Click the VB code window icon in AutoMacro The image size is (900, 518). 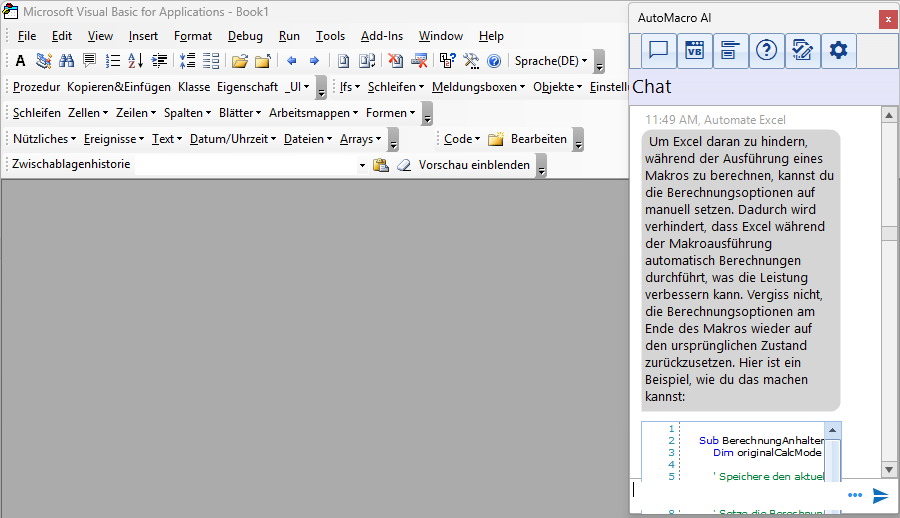[x=693, y=51]
